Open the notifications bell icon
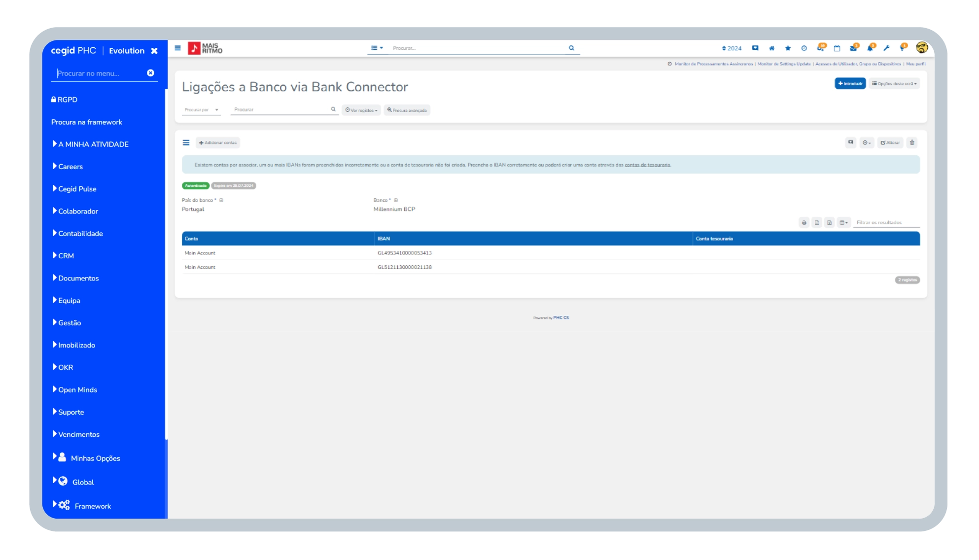The image size is (979, 560). tap(871, 48)
